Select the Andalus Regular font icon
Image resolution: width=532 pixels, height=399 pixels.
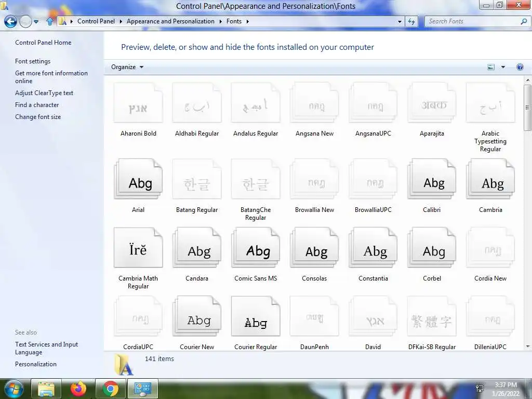click(256, 103)
